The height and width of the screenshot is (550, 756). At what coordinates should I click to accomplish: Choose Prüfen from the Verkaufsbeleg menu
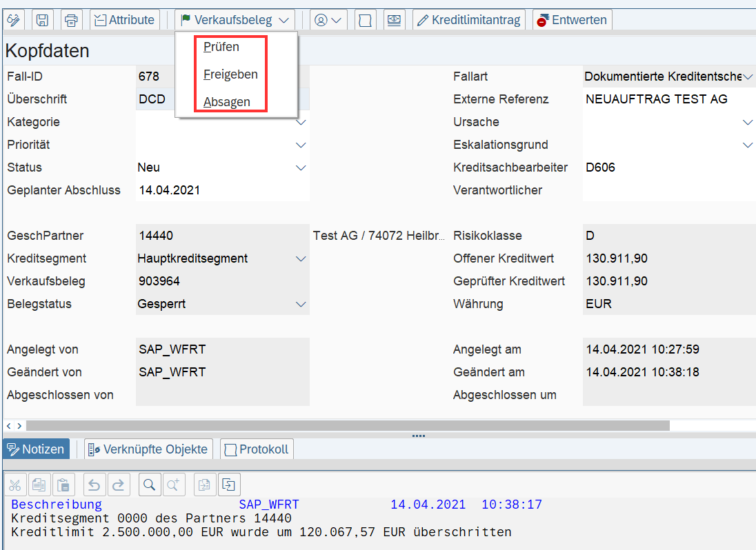221,47
